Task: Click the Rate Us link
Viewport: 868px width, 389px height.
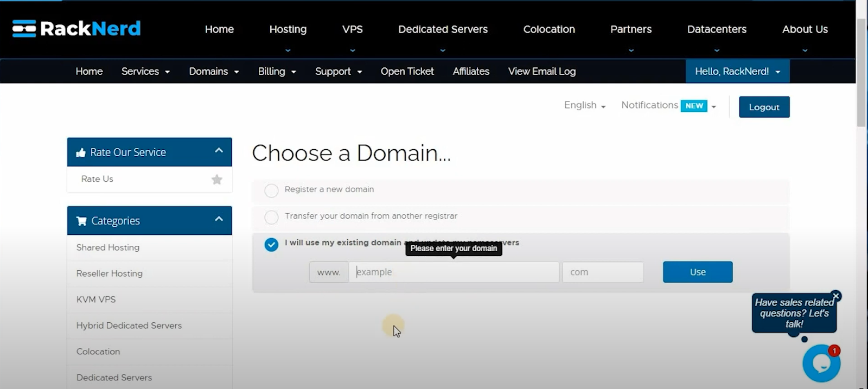Action: 97,179
